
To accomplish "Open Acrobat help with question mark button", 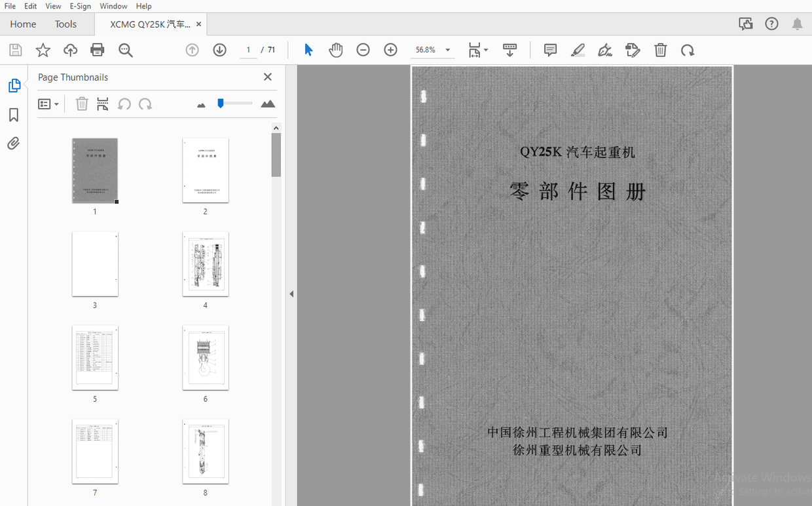I will [x=771, y=23].
